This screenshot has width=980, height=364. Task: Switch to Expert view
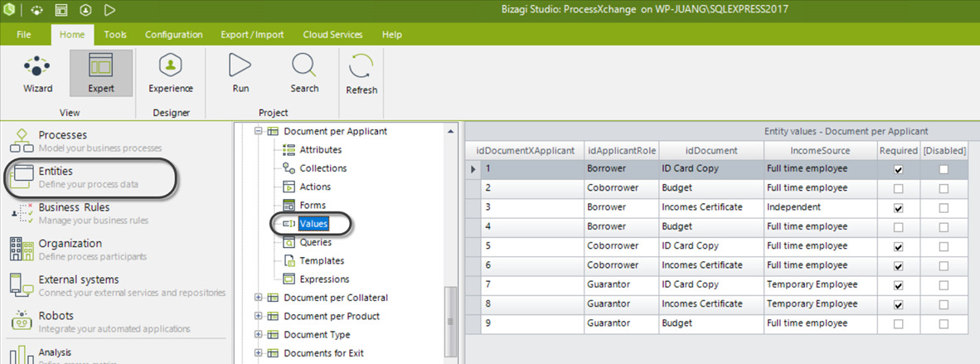click(100, 73)
